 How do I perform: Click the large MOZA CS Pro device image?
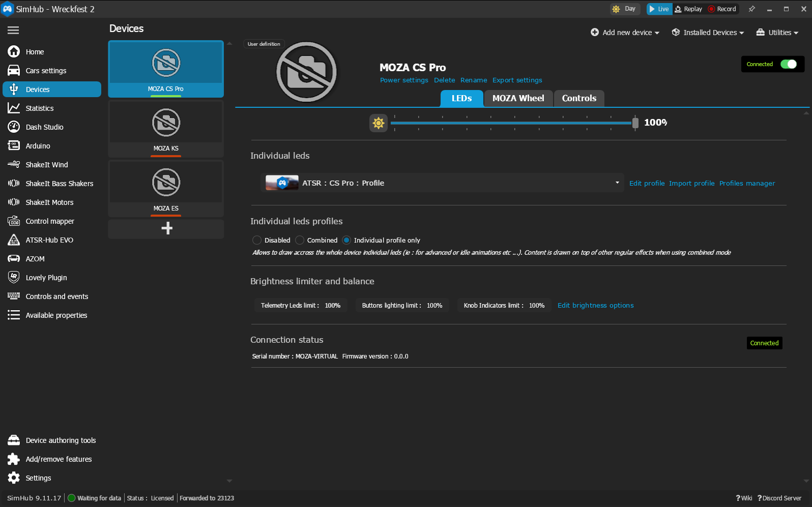click(x=307, y=72)
